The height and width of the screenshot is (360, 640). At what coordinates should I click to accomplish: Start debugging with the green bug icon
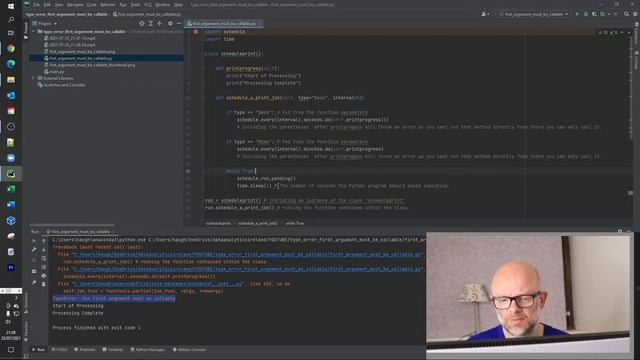(x=586, y=14)
